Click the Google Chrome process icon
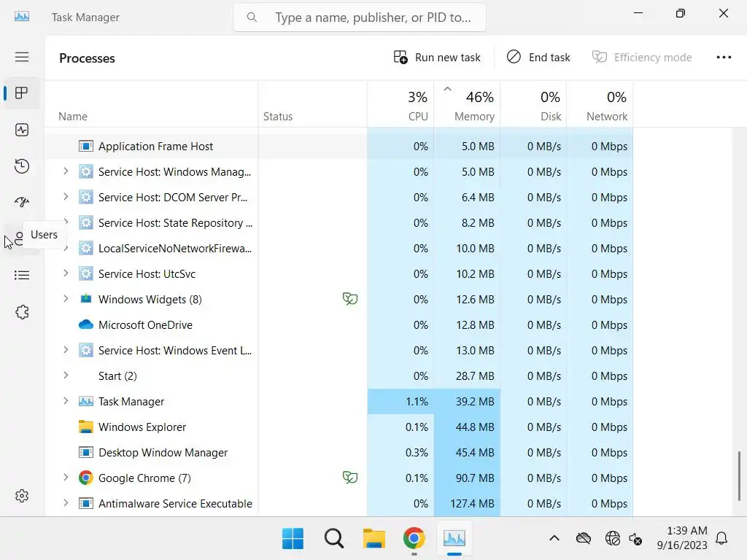Image resolution: width=747 pixels, height=560 pixels. point(86,478)
